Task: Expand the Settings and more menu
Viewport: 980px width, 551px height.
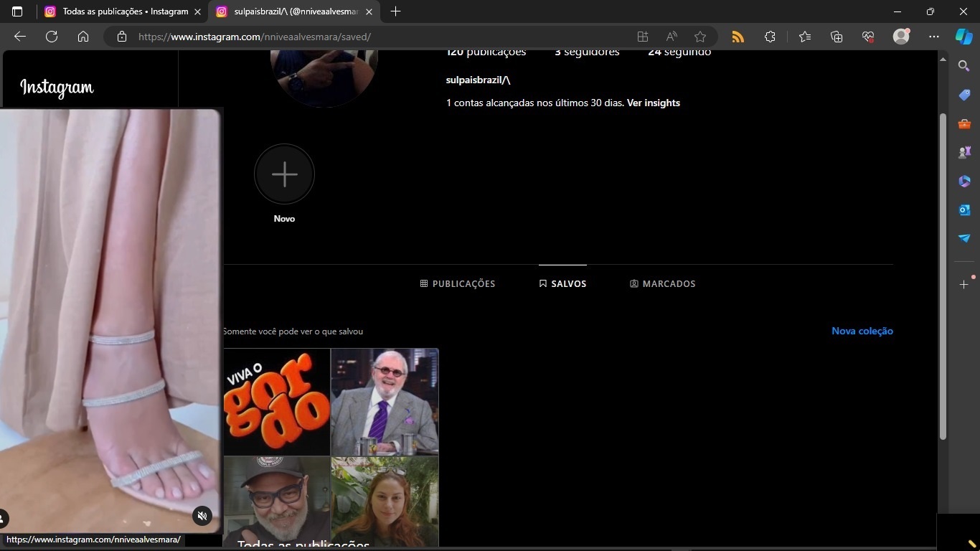Action: (933, 37)
